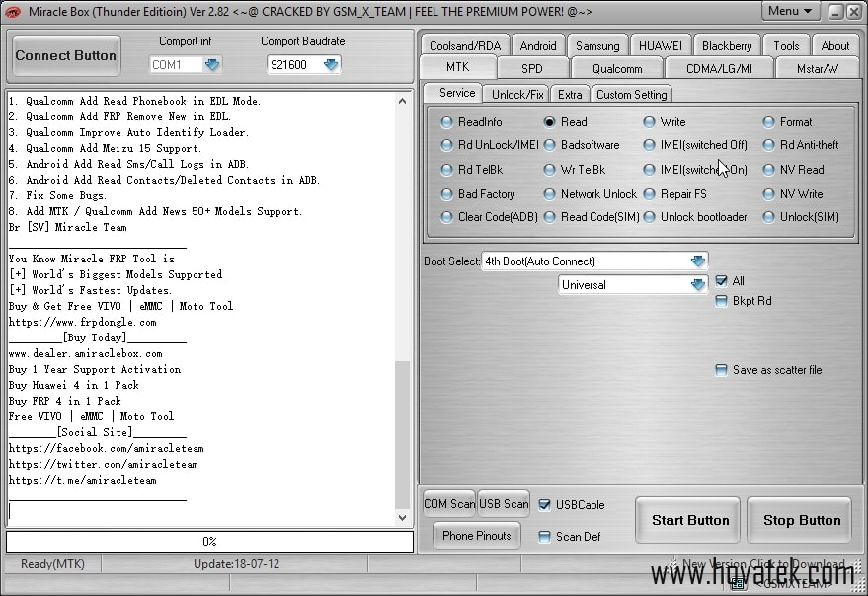
Task: Click the facebook.com/amiracleteam log line
Action: [107, 448]
